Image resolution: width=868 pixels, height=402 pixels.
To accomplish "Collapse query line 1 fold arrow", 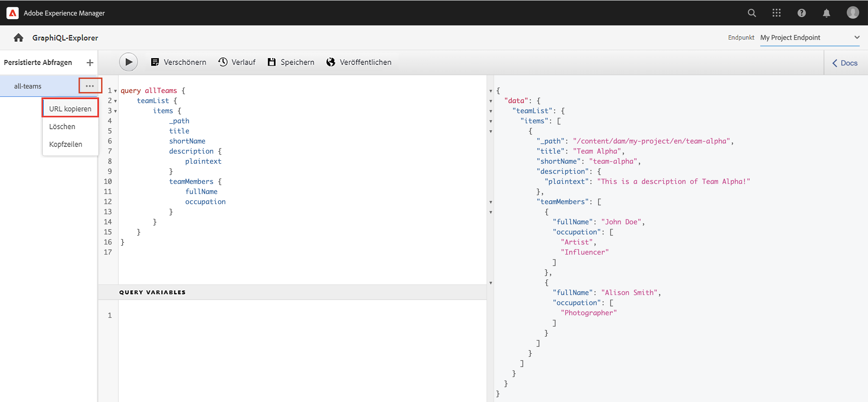I will click(115, 91).
